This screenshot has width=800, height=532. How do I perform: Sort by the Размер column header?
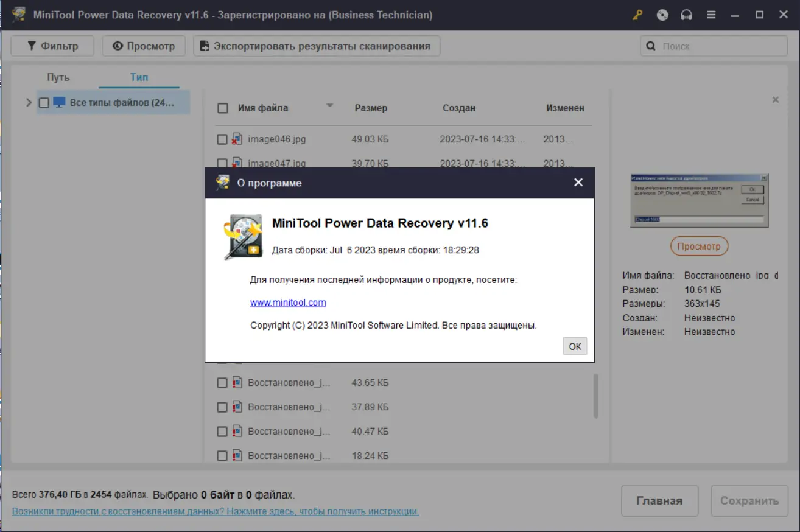tap(371, 108)
